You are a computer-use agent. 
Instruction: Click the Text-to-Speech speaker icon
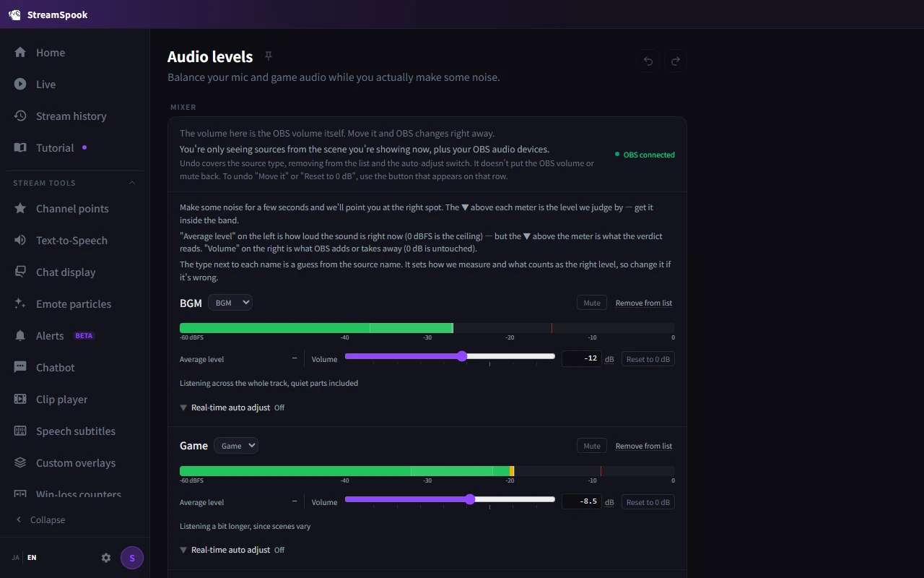pos(20,240)
